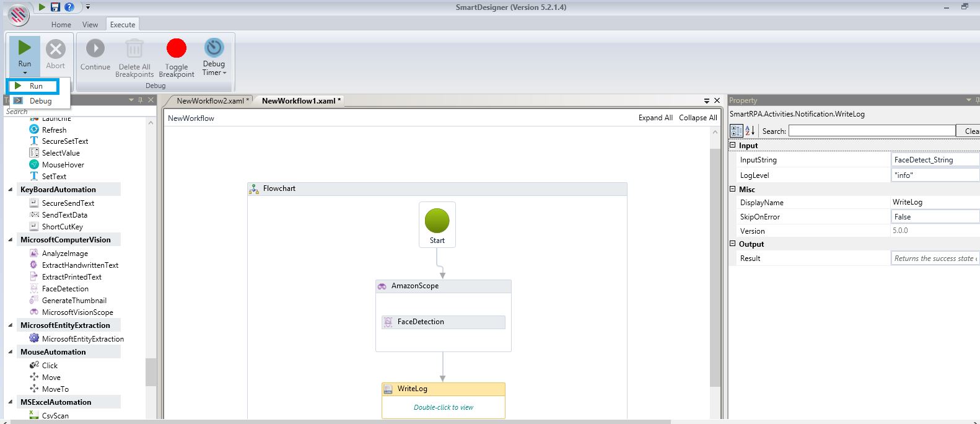The image size is (980, 424).
Task: Click the Abort execution icon
Action: coord(55,49)
